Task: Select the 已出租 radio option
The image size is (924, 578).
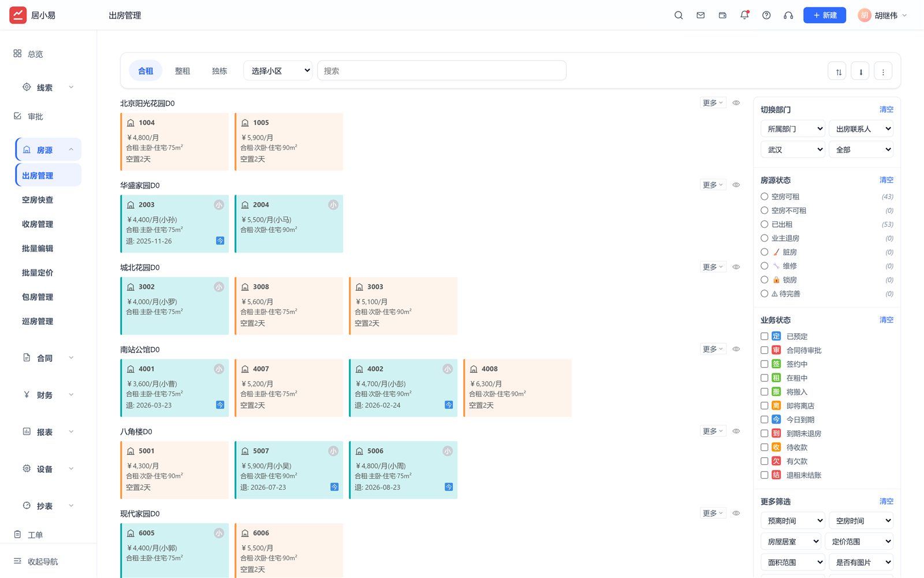Action: point(765,224)
